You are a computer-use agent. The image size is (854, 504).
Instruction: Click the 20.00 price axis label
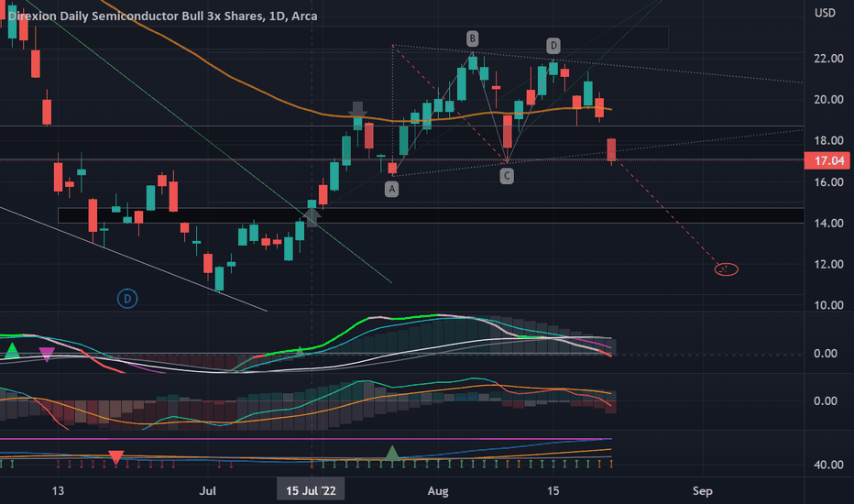[x=828, y=100]
